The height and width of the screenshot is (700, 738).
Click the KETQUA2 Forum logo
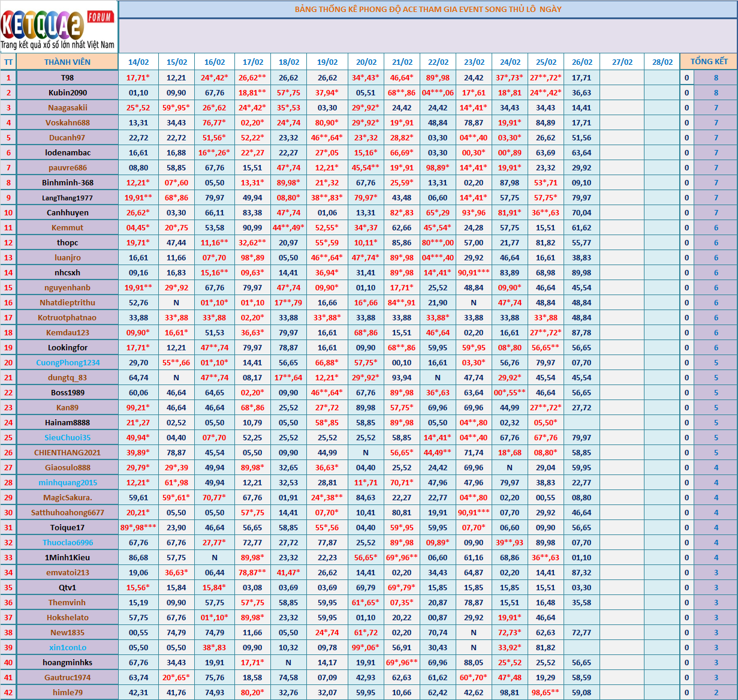[59, 28]
